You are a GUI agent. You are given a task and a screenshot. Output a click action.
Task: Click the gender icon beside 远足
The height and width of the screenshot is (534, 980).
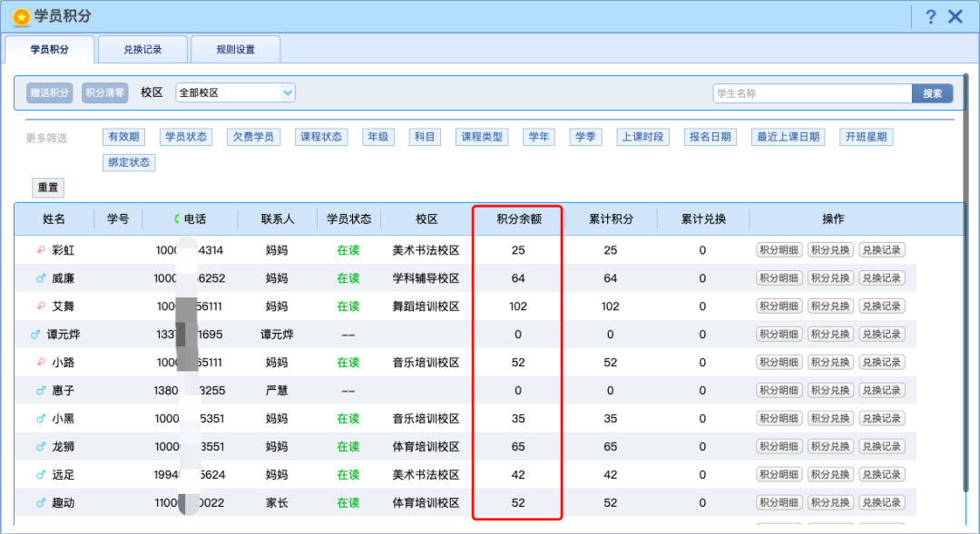(x=41, y=475)
